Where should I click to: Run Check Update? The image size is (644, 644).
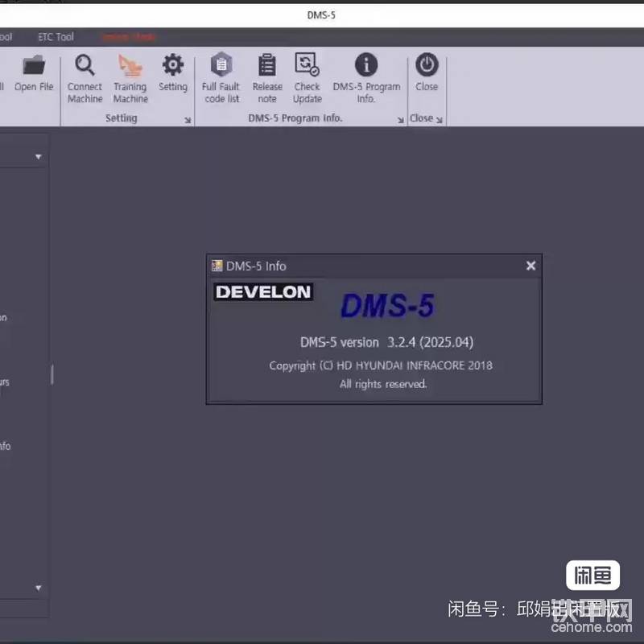(x=307, y=78)
